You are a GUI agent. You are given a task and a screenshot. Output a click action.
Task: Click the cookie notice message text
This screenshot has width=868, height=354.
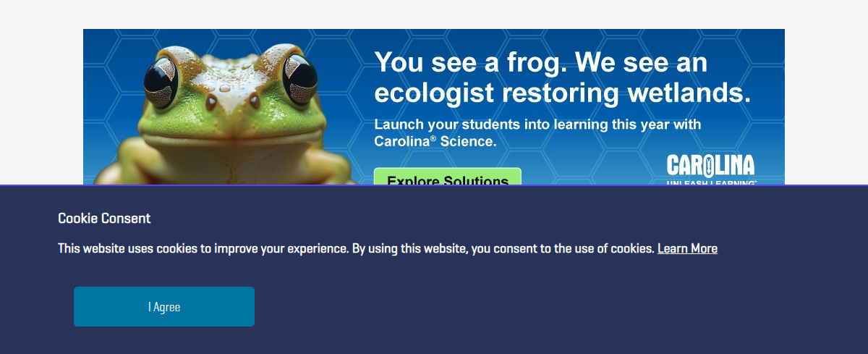(x=388, y=248)
